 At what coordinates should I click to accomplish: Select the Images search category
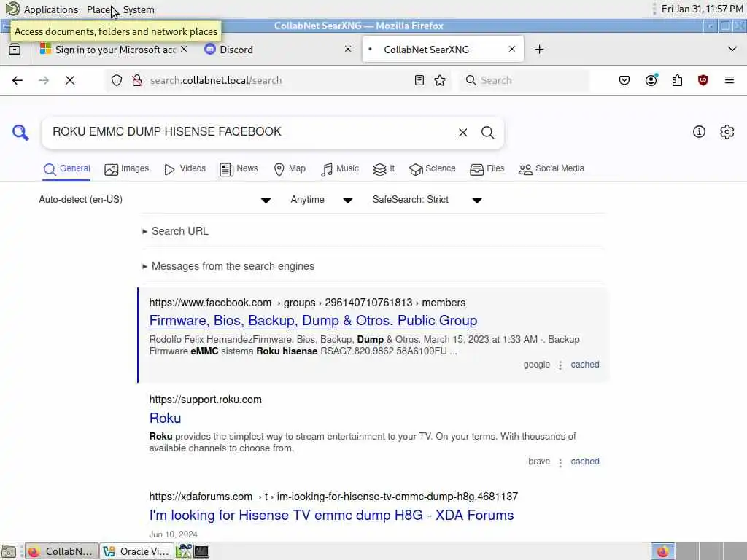(126, 169)
